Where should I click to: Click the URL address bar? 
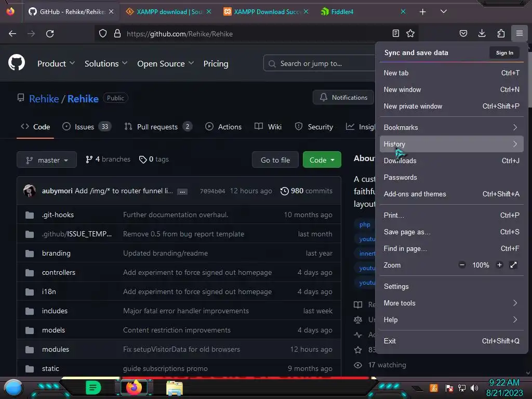coord(258,34)
